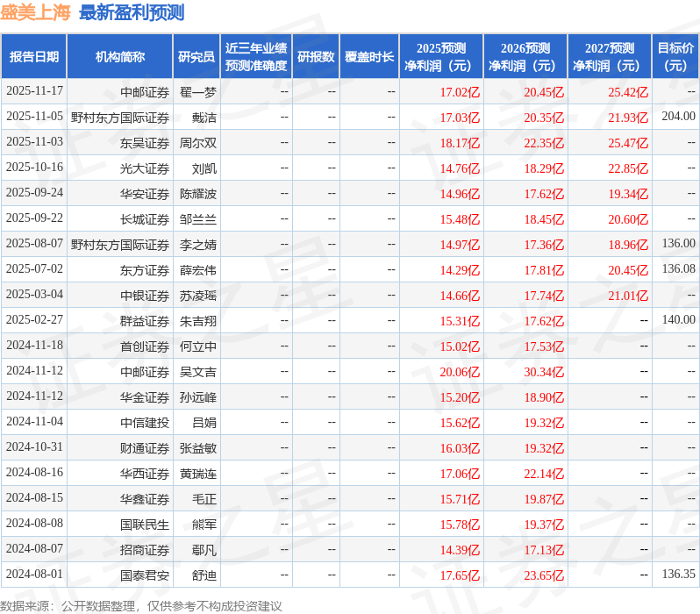Click institution 招商证券
700x614 pixels.
(x=145, y=551)
